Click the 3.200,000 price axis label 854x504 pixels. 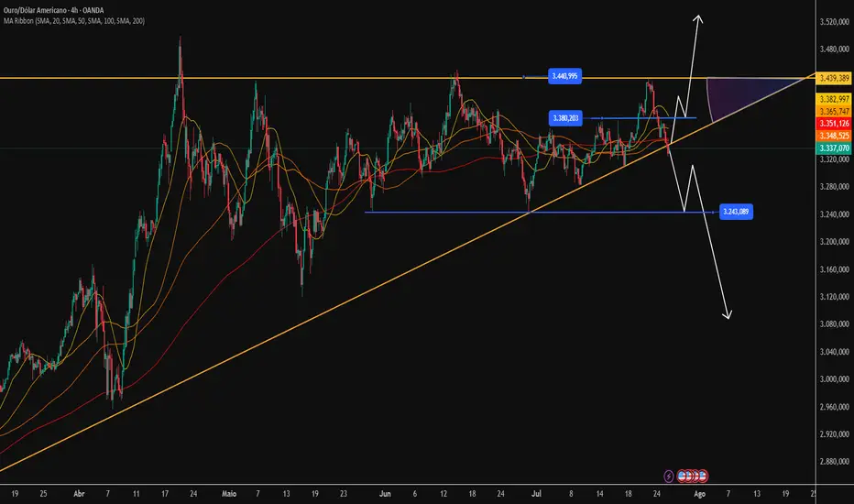(x=835, y=241)
